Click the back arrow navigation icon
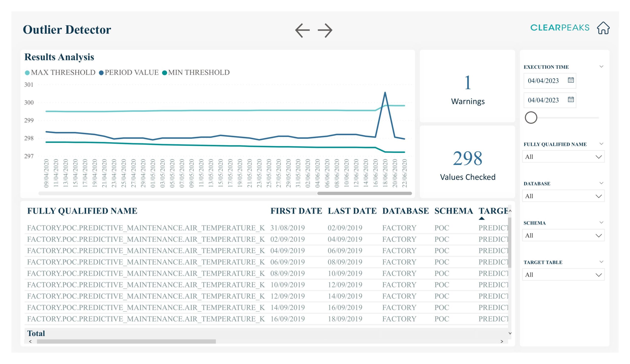Viewport: 630px width, 364px height. click(x=302, y=30)
